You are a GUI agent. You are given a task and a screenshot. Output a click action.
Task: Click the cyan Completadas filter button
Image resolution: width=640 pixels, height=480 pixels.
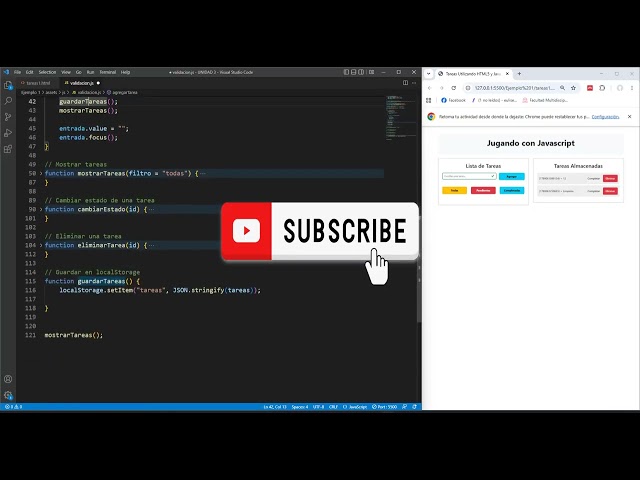pyautogui.click(x=512, y=191)
